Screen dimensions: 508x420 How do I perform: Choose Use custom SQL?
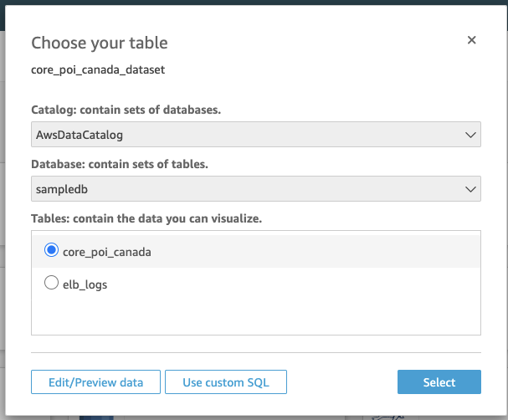(x=226, y=382)
